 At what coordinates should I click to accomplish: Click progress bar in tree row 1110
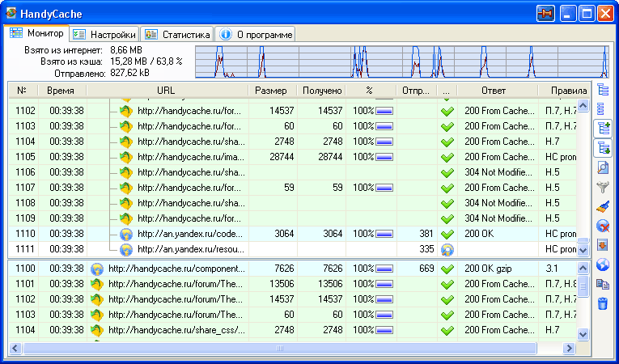[384, 234]
